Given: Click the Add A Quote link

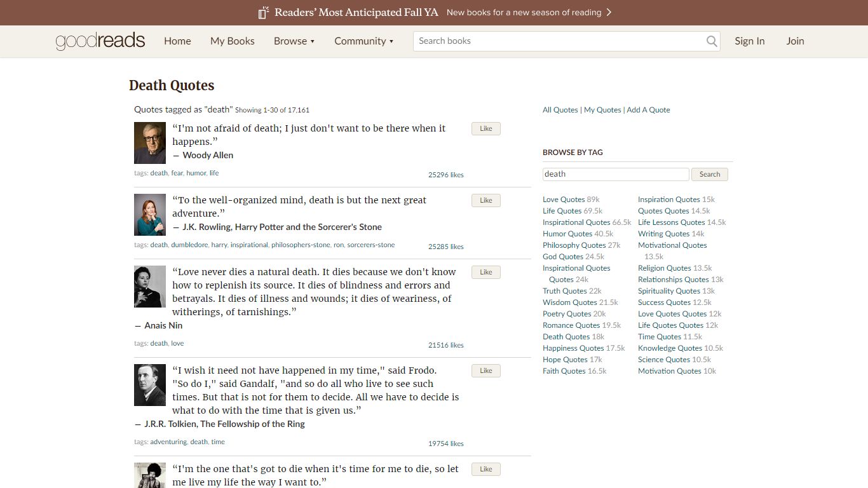Looking at the screenshot, I should (x=648, y=110).
